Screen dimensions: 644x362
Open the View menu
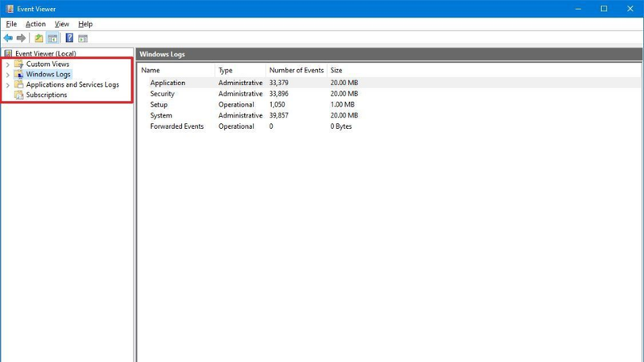pyautogui.click(x=62, y=24)
